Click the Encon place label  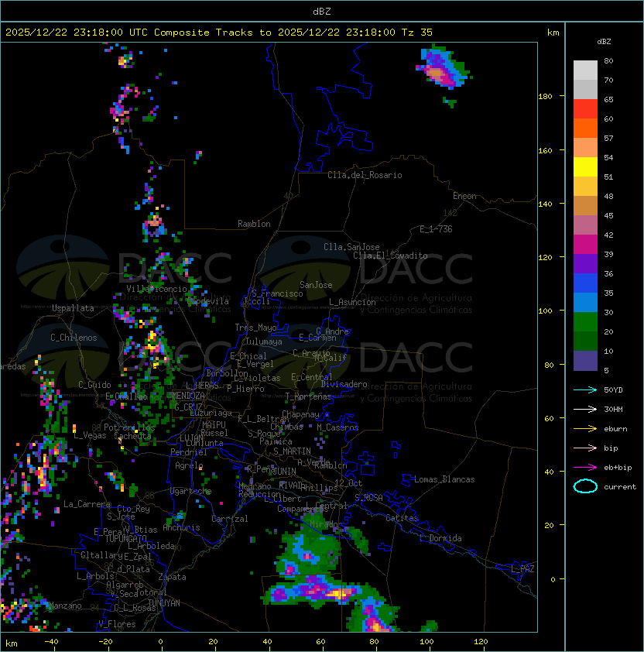[464, 196]
